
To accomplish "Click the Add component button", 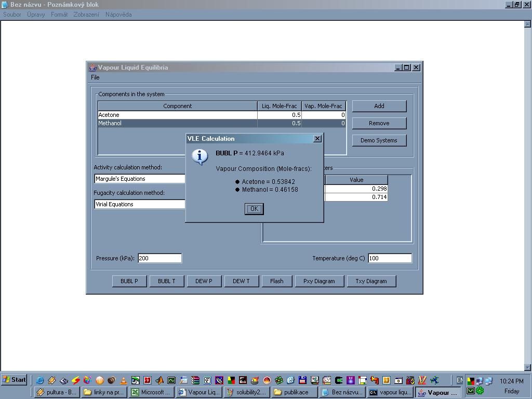I will [379, 106].
